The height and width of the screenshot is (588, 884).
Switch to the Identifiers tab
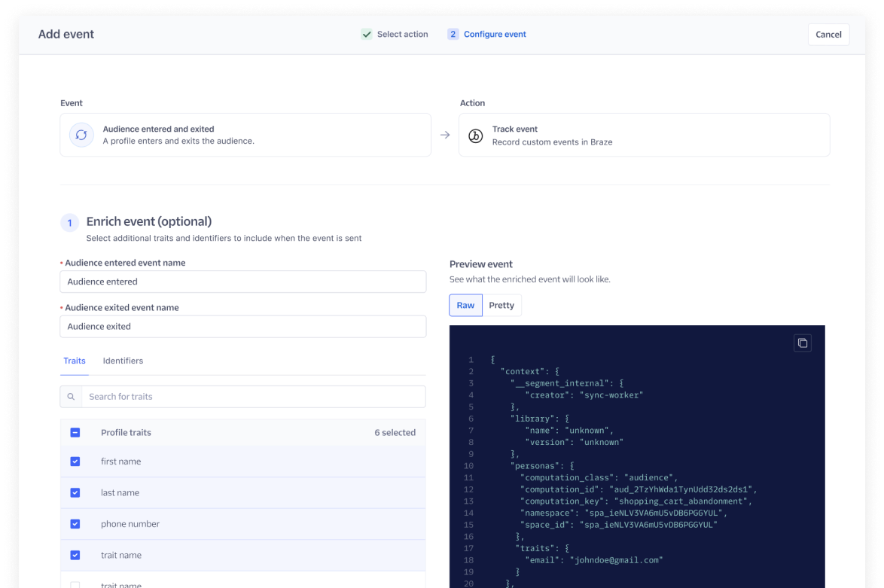(x=123, y=361)
